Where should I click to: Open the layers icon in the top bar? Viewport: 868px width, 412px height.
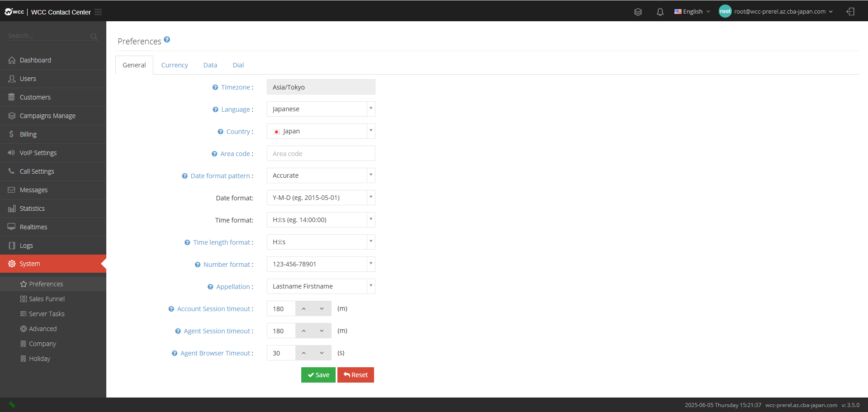(638, 12)
